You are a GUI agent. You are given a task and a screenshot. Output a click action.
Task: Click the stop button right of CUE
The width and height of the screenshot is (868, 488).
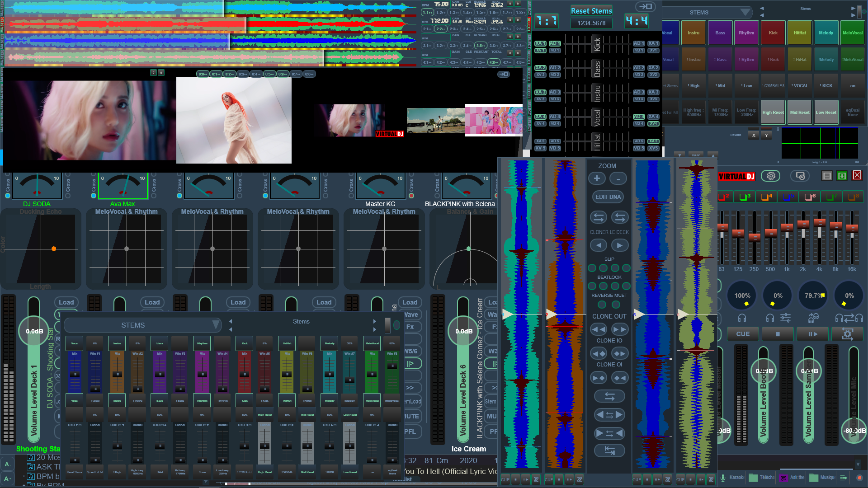(x=778, y=334)
